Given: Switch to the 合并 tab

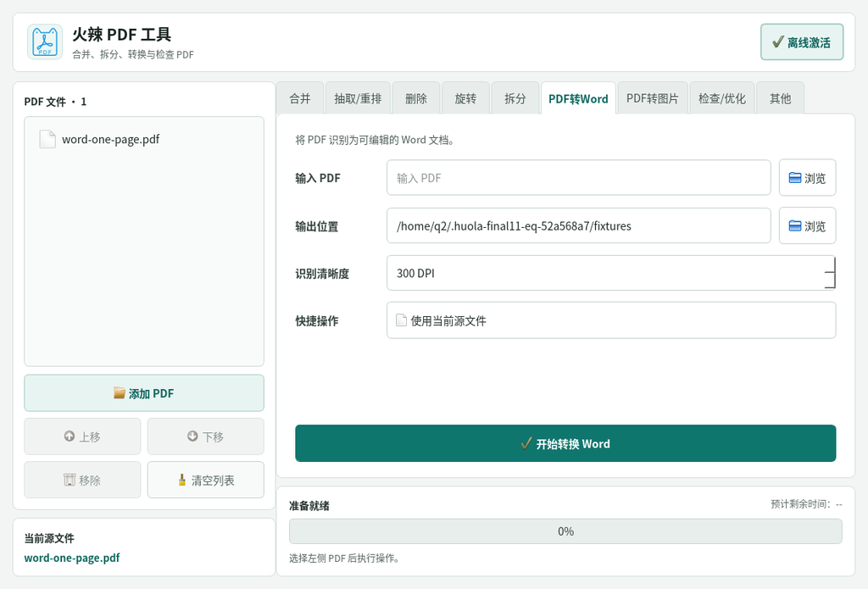Looking at the screenshot, I should click(x=300, y=98).
